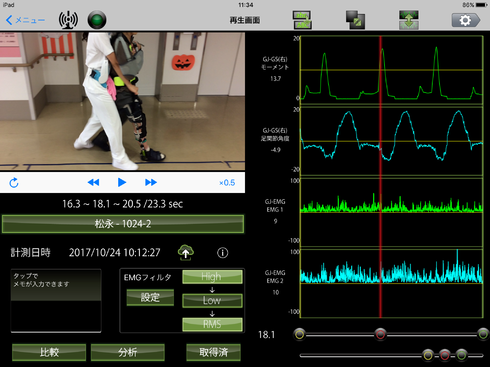Tap the 再生画面 title

click(x=245, y=20)
